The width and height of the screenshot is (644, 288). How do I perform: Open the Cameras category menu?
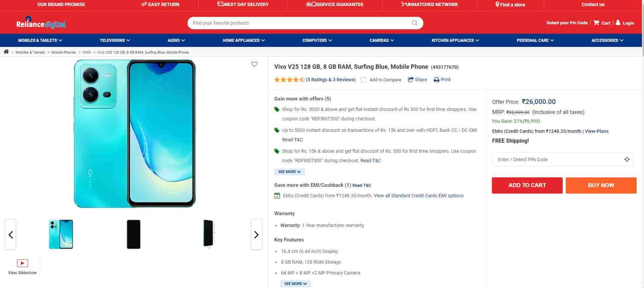pyautogui.click(x=382, y=40)
